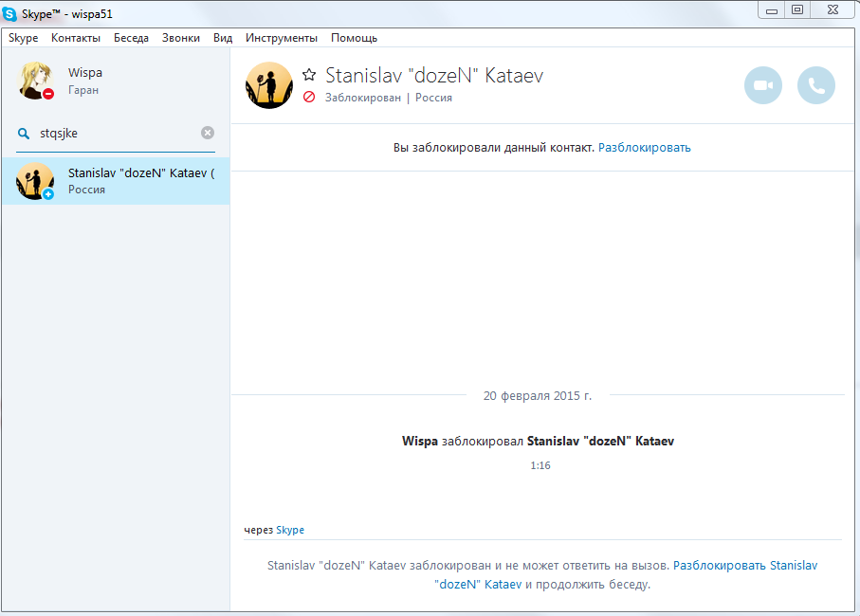
Task: Click Разблокировать link in top banner
Action: (645, 148)
